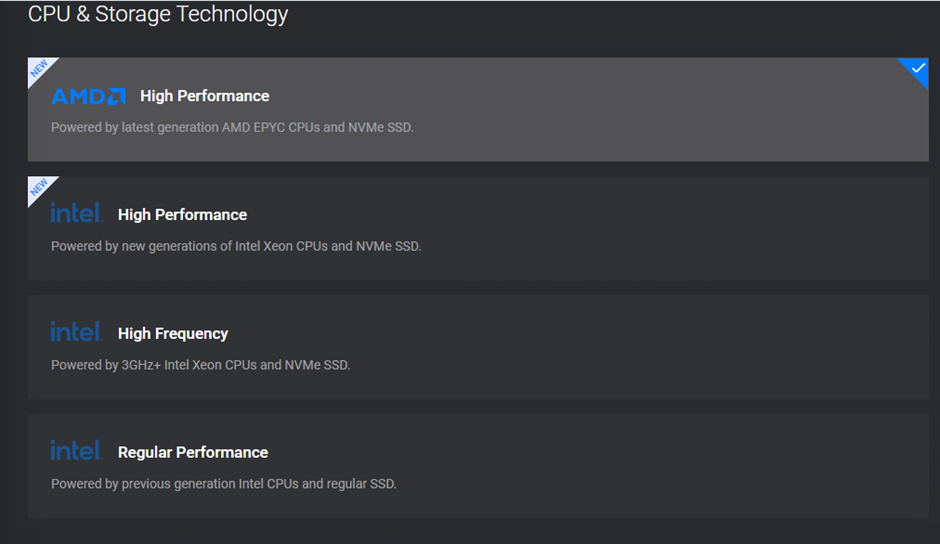Click the CPU & Storage Technology heading
This screenshot has width=940, height=544.
pos(158,14)
